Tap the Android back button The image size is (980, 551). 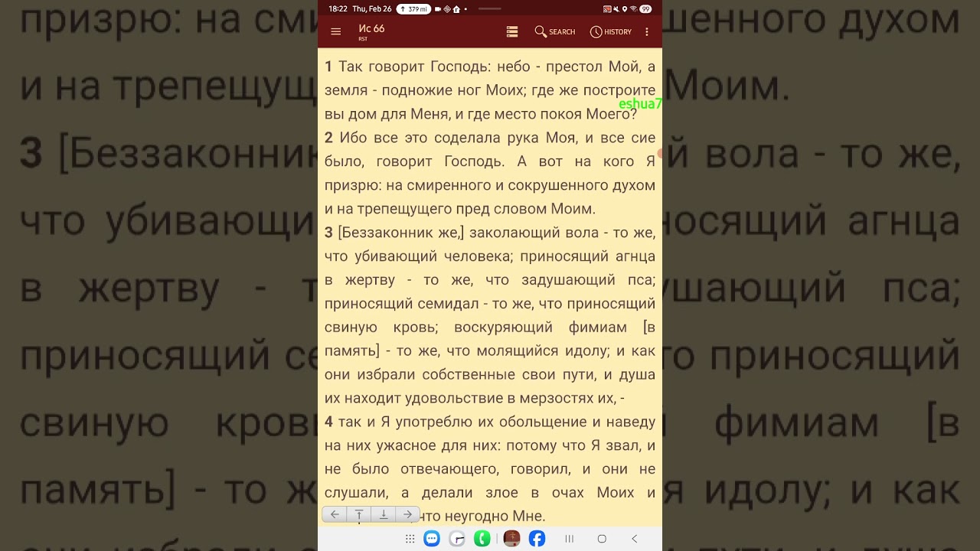[634, 539]
